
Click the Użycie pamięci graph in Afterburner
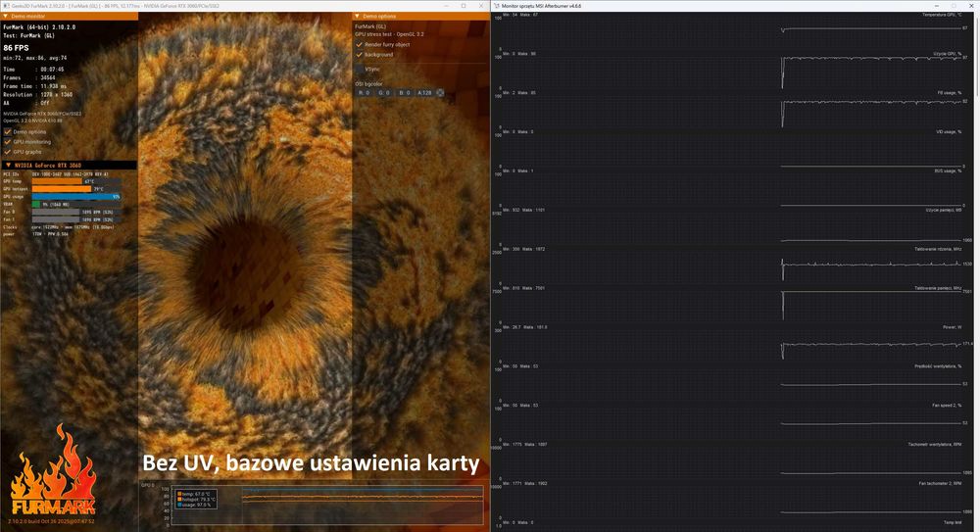732,228
